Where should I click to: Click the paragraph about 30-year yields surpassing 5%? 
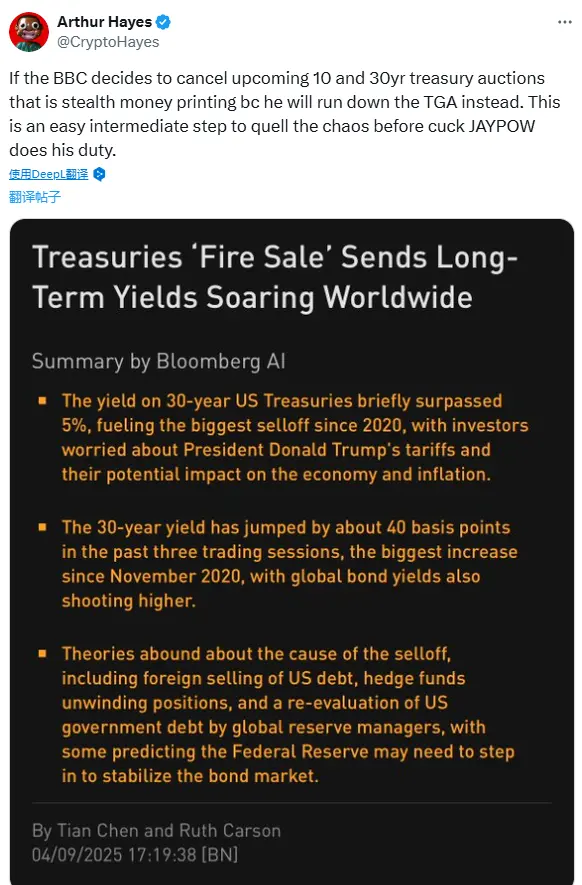coord(295,437)
